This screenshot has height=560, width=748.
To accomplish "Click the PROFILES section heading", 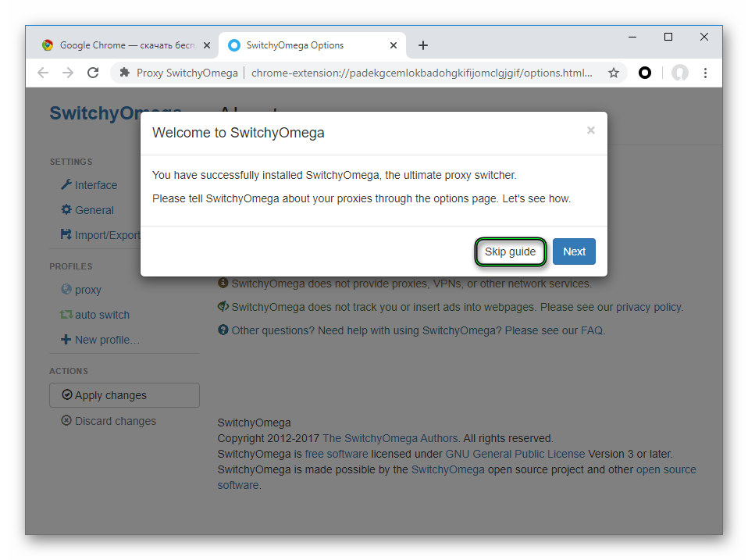I will (x=71, y=266).
